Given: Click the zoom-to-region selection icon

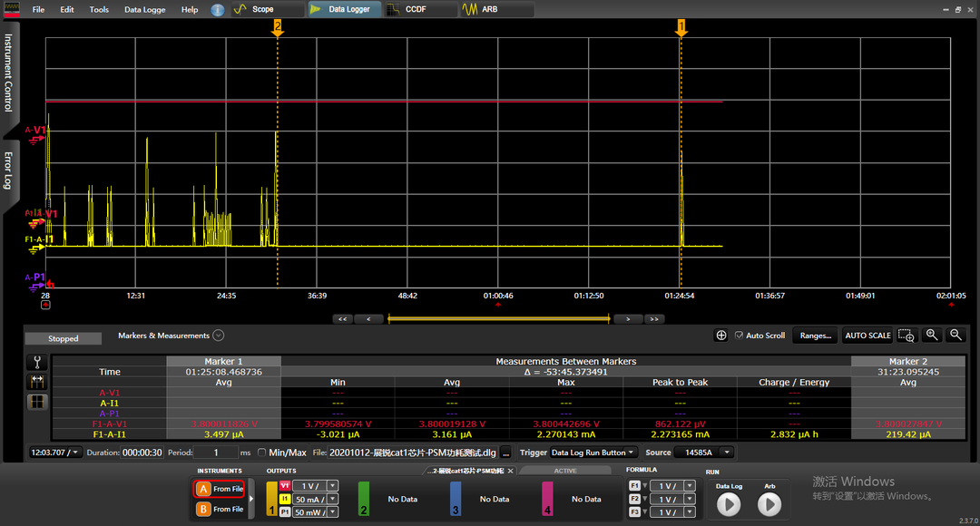Looking at the screenshot, I should coord(906,336).
